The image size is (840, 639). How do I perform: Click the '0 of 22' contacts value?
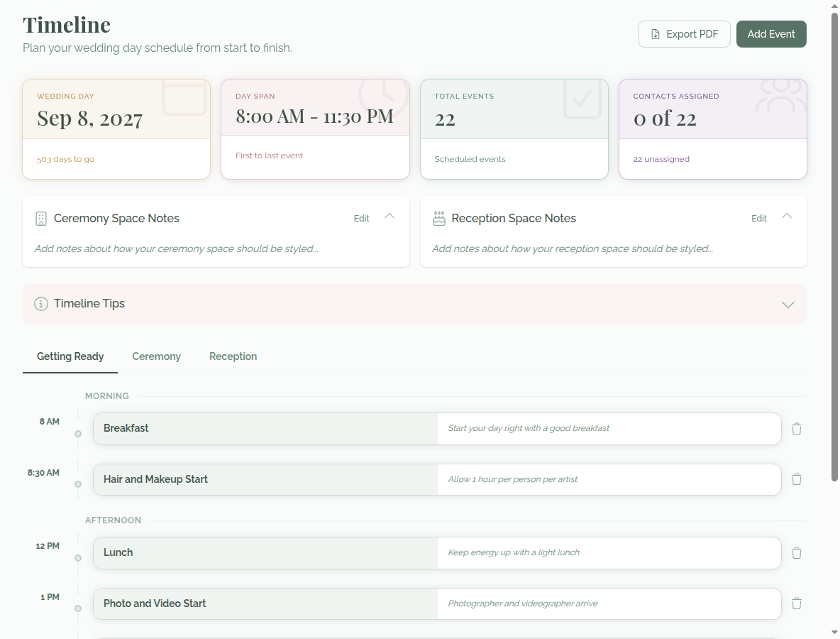click(665, 119)
